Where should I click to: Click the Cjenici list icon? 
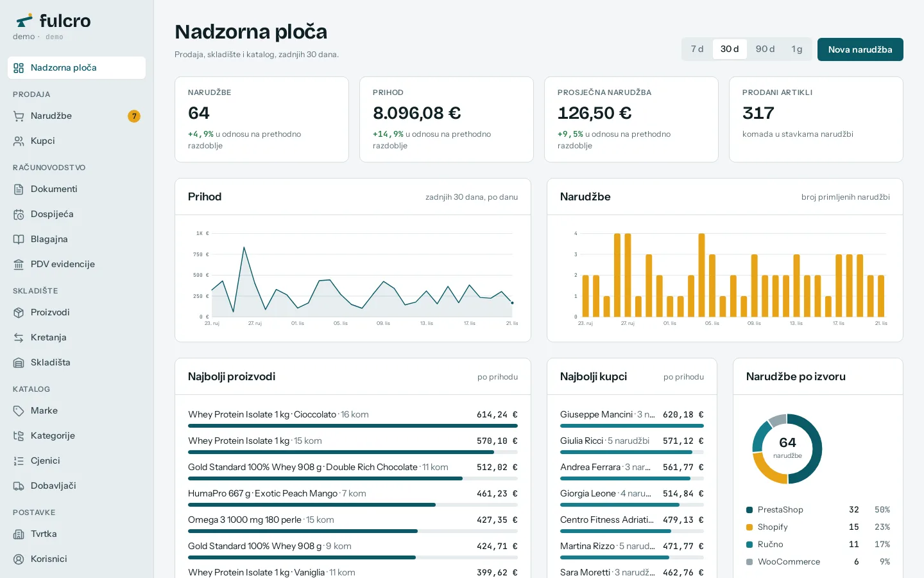click(x=19, y=461)
